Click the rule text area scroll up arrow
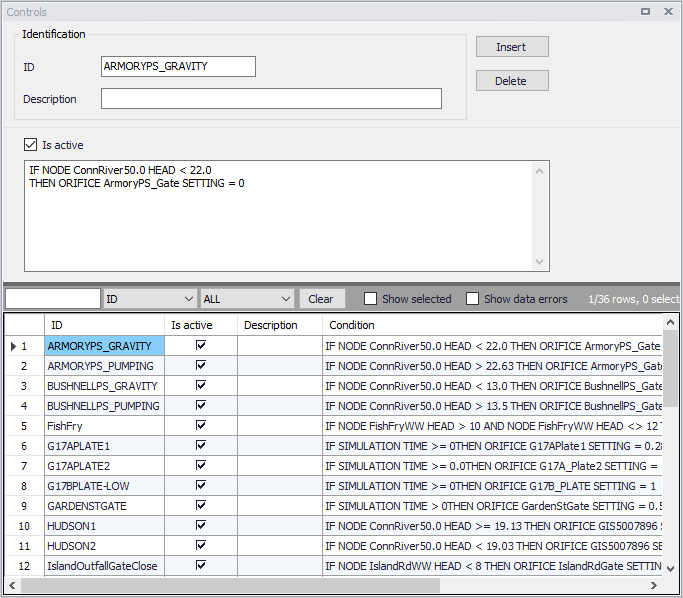 pyautogui.click(x=539, y=171)
